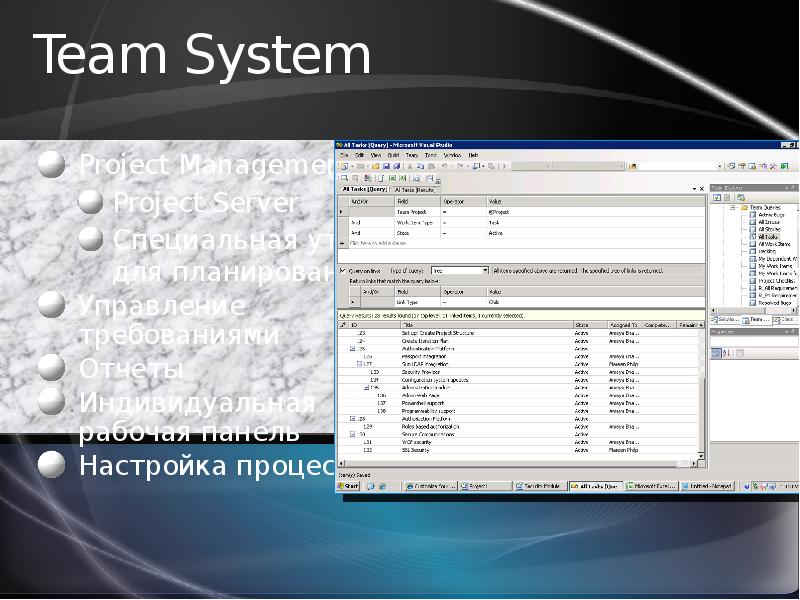Collapse the Team Queries folder
The image size is (800, 600).
click(732, 207)
